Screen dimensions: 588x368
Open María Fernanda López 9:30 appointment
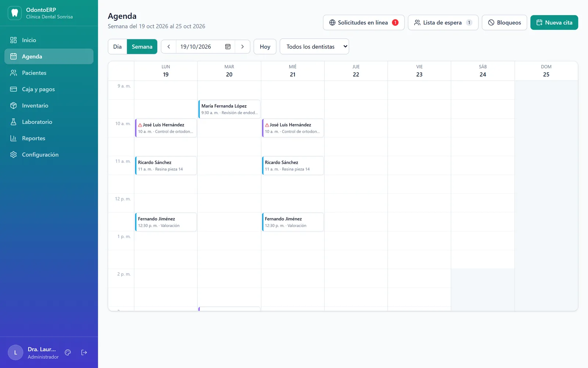click(229, 109)
